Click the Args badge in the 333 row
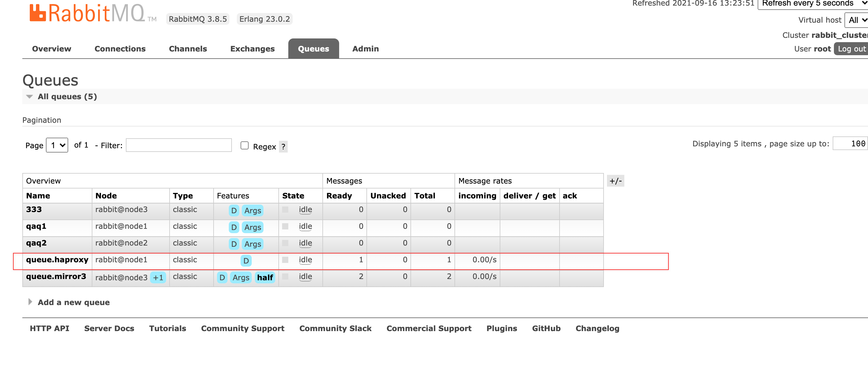Image resolution: width=868 pixels, height=390 pixels. [x=253, y=211]
